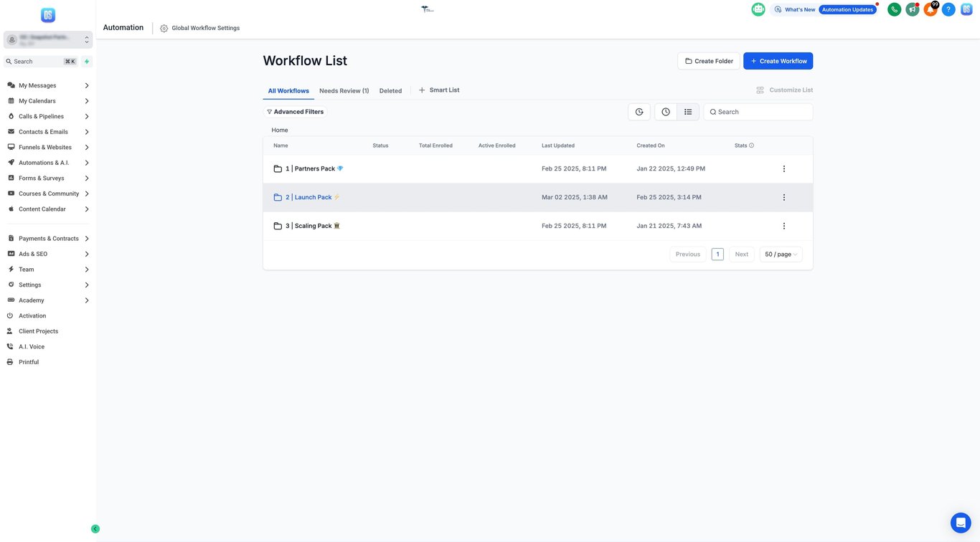The height and width of the screenshot is (542, 980).
Task: Expand the Funnels & Websites chevron
Action: [x=87, y=147]
